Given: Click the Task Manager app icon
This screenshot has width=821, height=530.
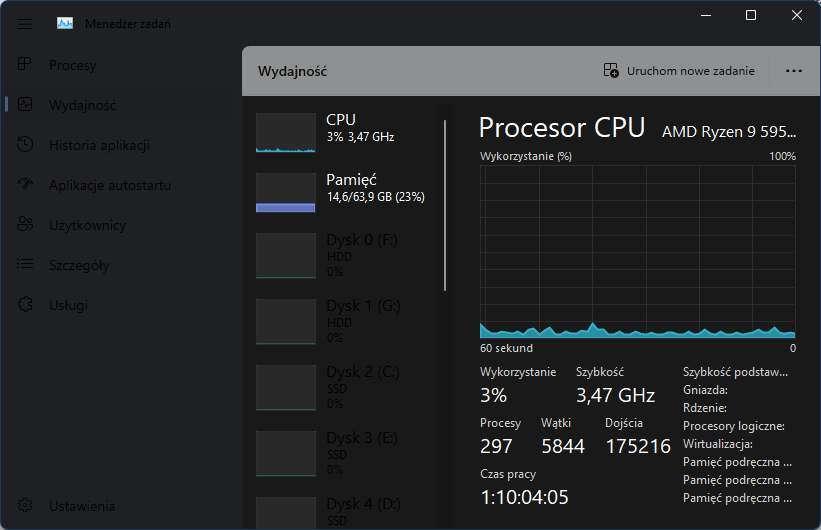Looking at the screenshot, I should [x=65, y=24].
